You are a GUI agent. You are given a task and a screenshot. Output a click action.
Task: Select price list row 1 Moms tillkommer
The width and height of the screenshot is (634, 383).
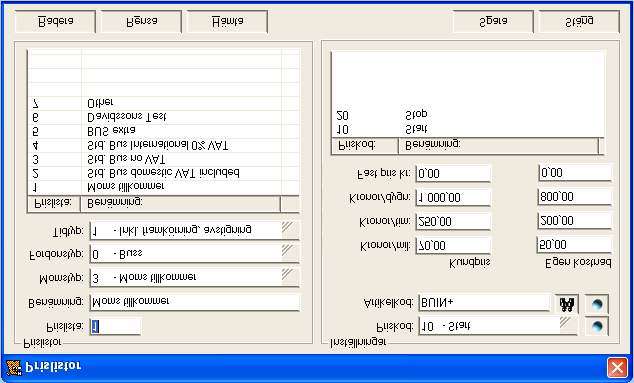163,187
